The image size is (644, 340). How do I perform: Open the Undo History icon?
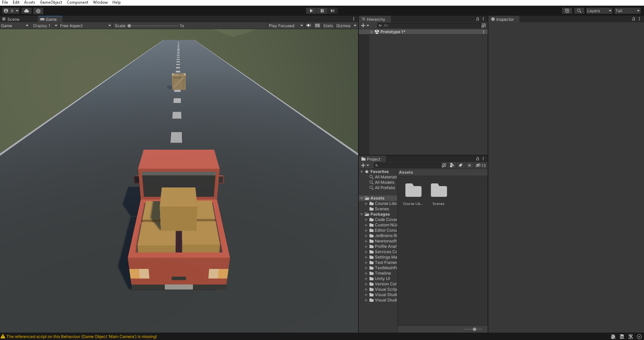(x=567, y=11)
